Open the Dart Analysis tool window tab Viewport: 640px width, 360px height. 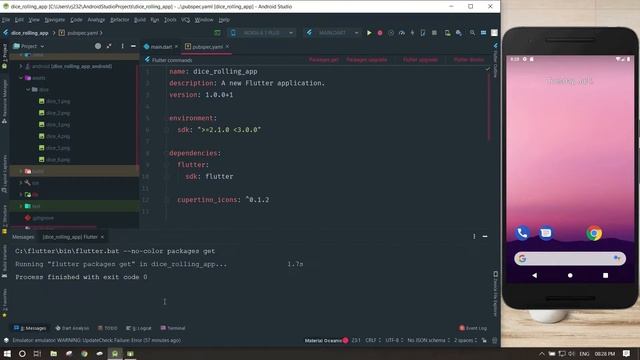72,328
